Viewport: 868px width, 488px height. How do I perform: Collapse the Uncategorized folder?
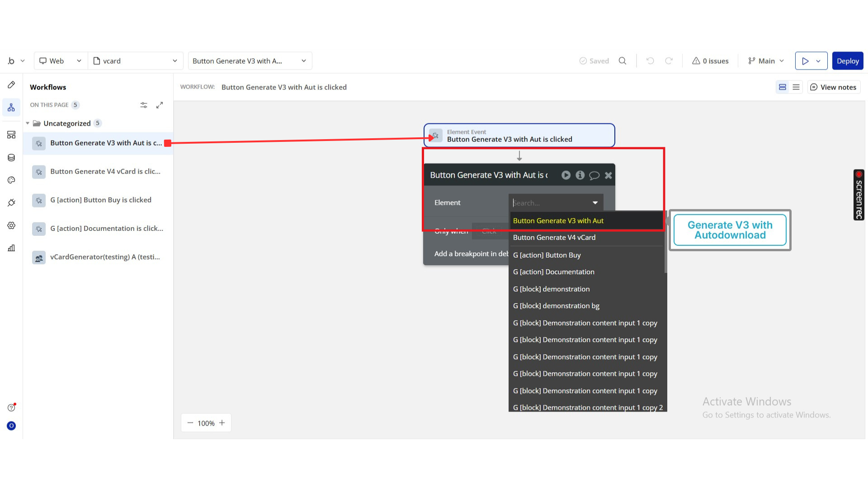click(x=28, y=123)
